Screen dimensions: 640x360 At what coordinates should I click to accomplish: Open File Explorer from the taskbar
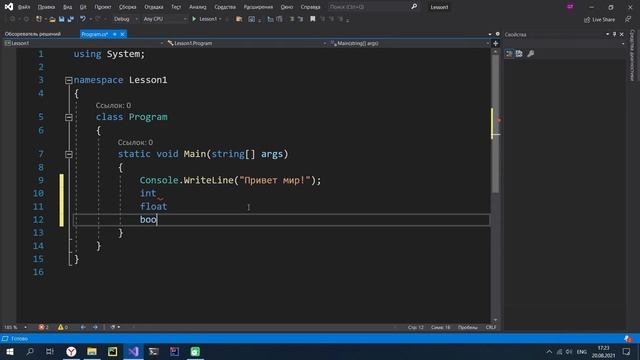point(92,351)
